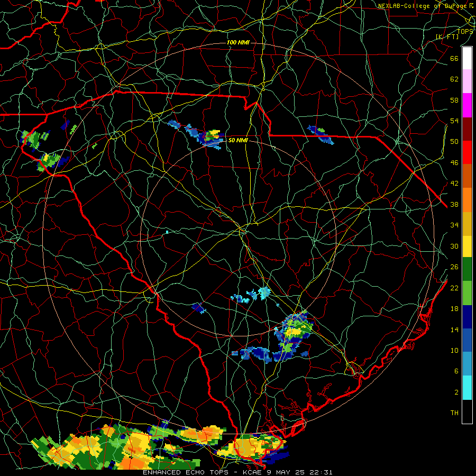Click the cyan color scale swatch
476x476 pixels.
click(467, 388)
